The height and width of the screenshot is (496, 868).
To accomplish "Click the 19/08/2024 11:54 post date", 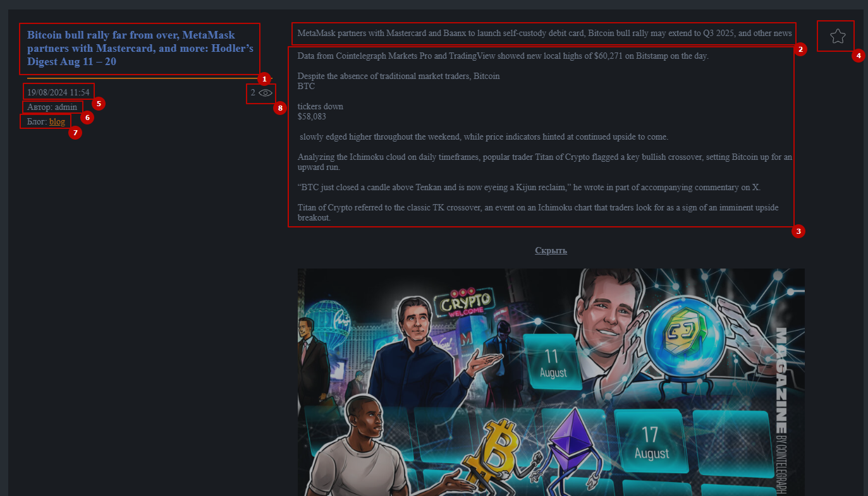I will tap(58, 92).
